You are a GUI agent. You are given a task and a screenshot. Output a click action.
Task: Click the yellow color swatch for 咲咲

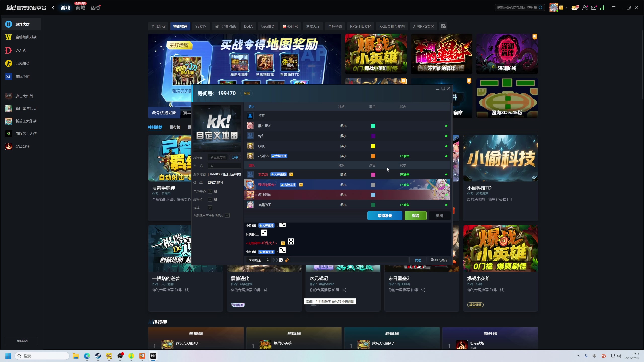373,146
